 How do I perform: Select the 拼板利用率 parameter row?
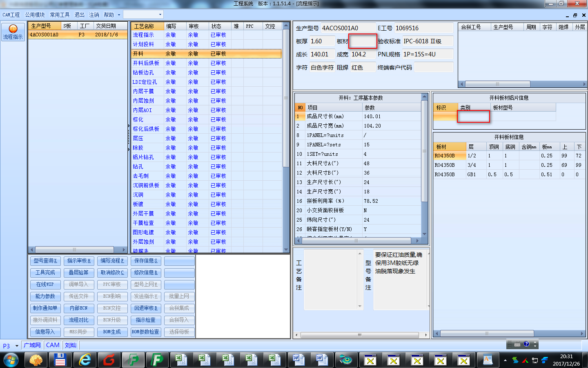click(358, 201)
